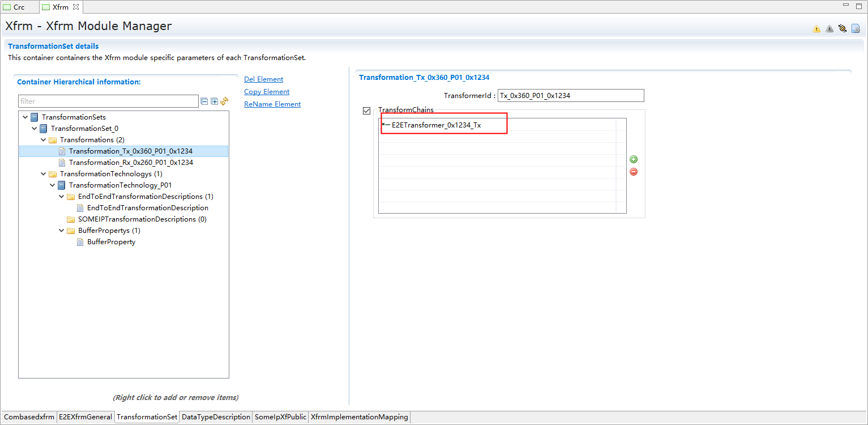Click the document with gear icon
868x425 pixels.
[856, 29]
